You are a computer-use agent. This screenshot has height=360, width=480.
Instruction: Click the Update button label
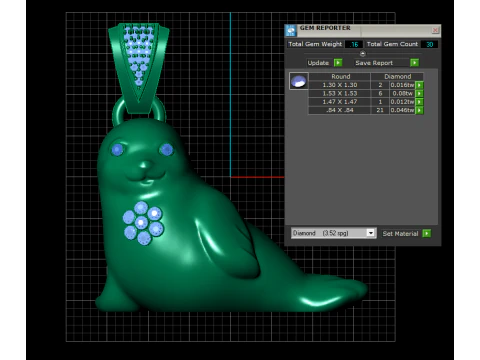pos(318,63)
